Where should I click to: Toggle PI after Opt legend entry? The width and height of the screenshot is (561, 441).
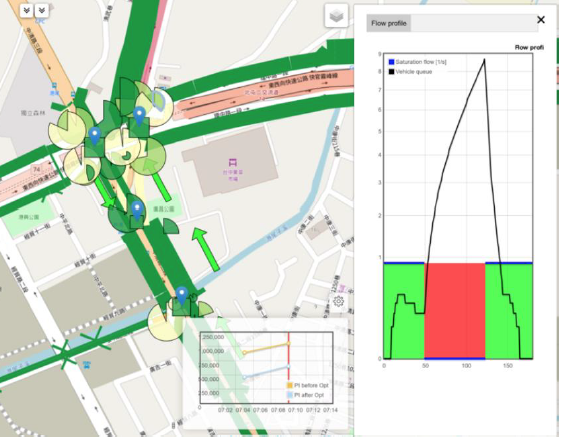(x=306, y=395)
